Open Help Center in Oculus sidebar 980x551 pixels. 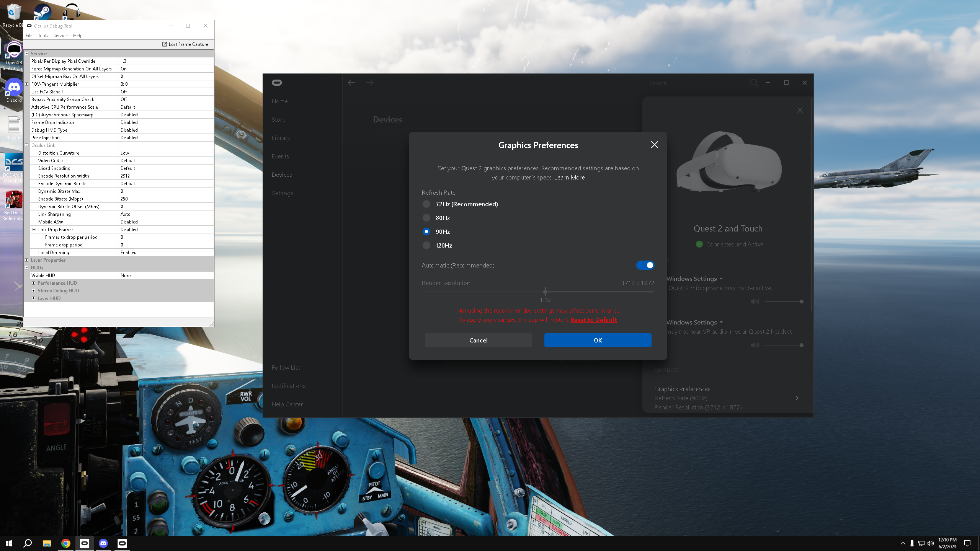287,404
